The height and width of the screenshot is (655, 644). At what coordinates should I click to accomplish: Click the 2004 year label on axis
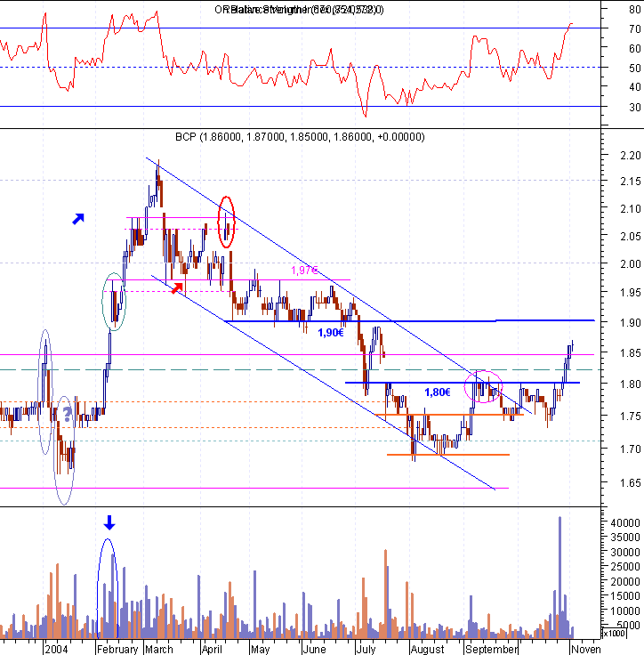click(x=56, y=649)
